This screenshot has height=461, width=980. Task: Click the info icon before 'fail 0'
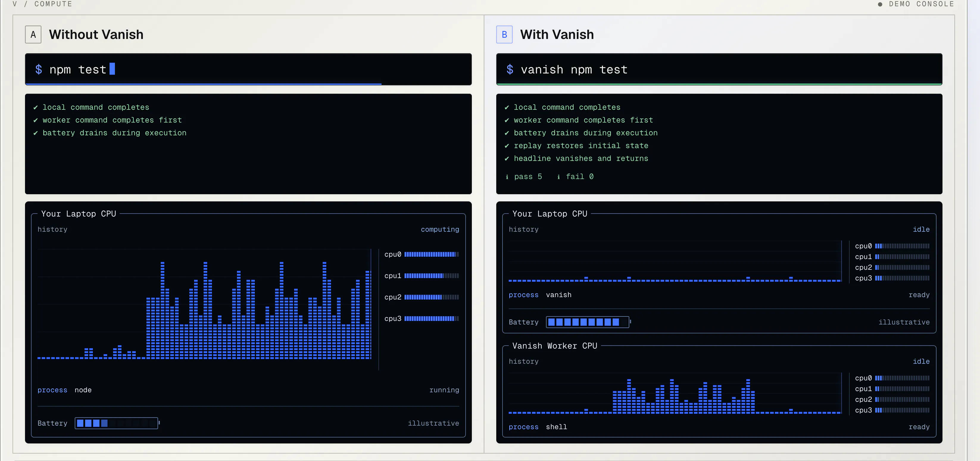(558, 177)
